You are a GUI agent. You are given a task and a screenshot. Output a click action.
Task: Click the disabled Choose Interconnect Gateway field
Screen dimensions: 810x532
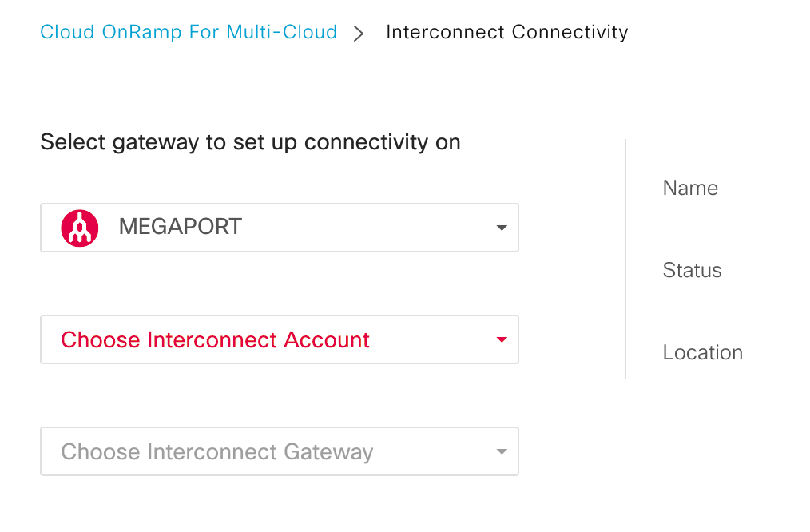[280, 451]
